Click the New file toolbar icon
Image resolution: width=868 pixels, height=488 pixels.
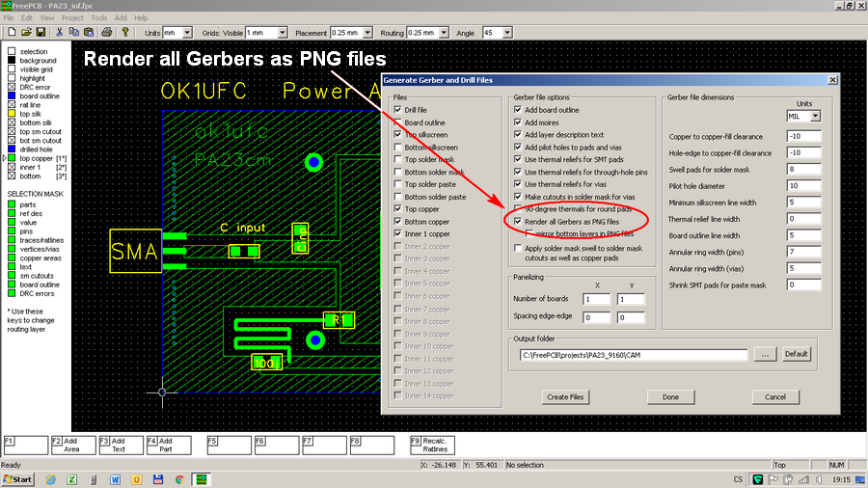tap(11, 32)
